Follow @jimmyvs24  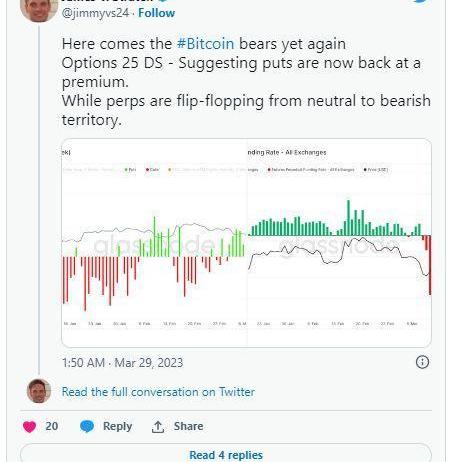tap(156, 13)
